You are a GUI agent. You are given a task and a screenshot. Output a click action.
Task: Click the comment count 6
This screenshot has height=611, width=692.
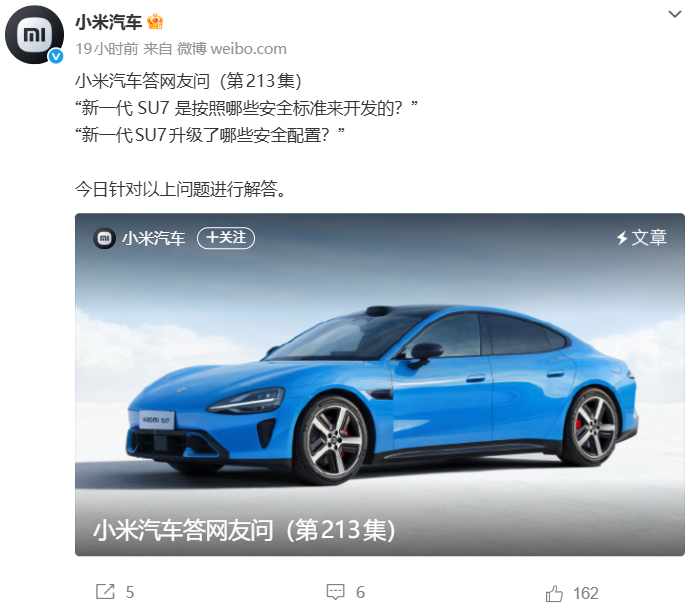click(361, 592)
